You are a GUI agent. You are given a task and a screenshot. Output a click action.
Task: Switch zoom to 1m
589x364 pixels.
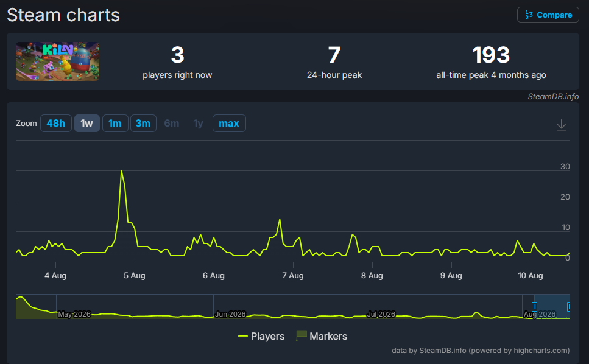pyautogui.click(x=115, y=123)
